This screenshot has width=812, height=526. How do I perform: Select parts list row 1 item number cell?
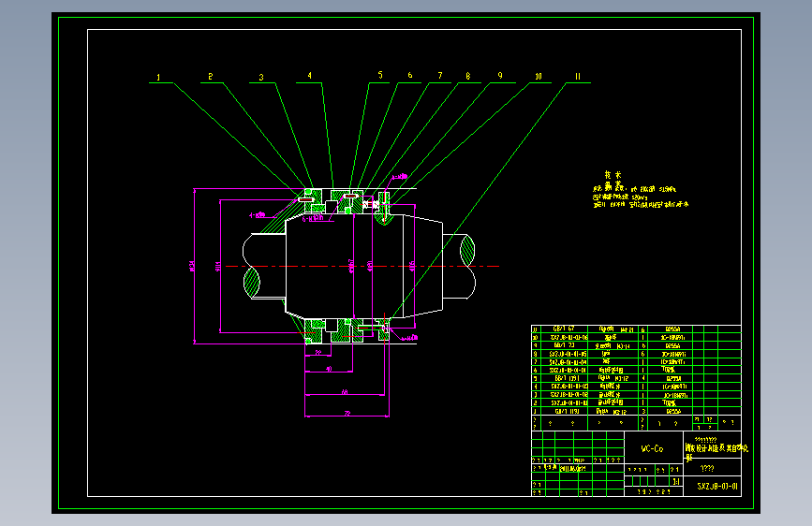[536, 412]
